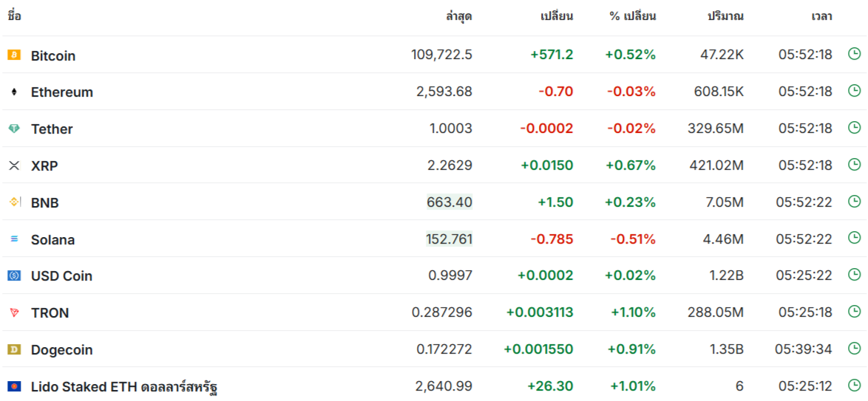Image resolution: width=868 pixels, height=401 pixels.
Task: Click the Dogecoin logo icon
Action: 14,349
